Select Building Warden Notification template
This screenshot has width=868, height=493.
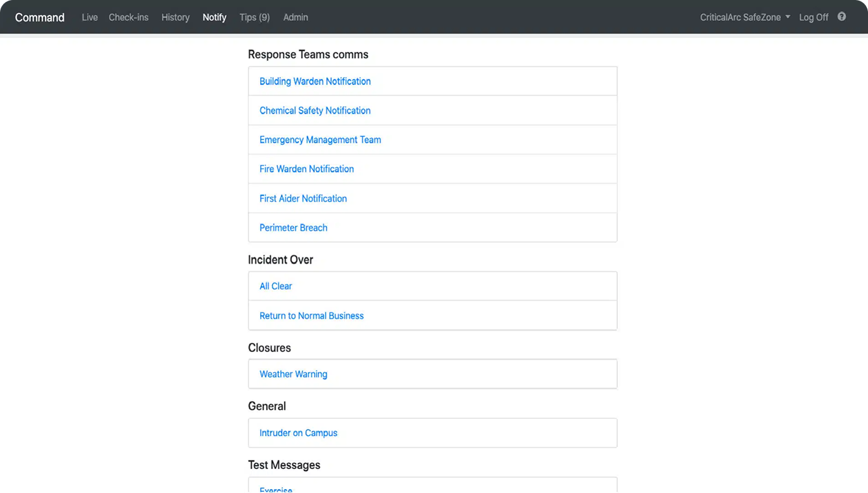point(315,81)
